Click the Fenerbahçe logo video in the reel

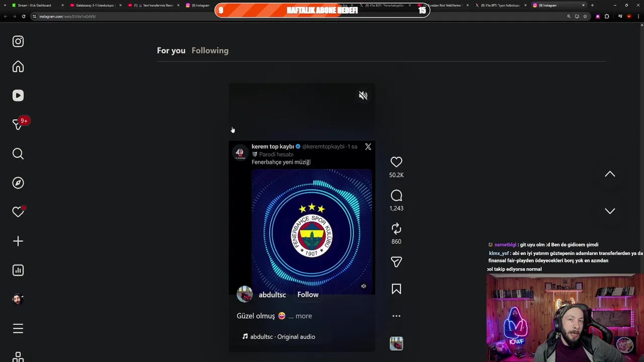(312, 232)
